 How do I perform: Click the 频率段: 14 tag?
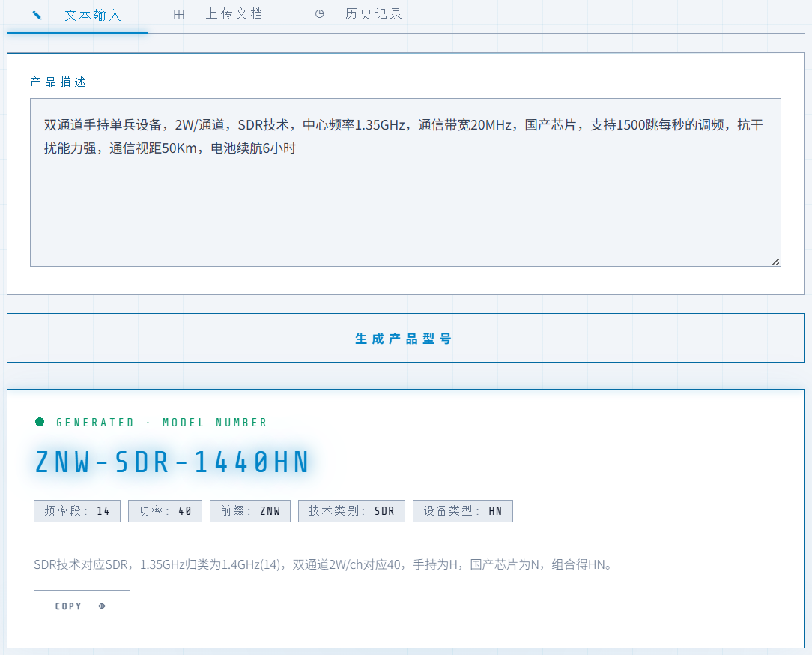[x=77, y=511]
